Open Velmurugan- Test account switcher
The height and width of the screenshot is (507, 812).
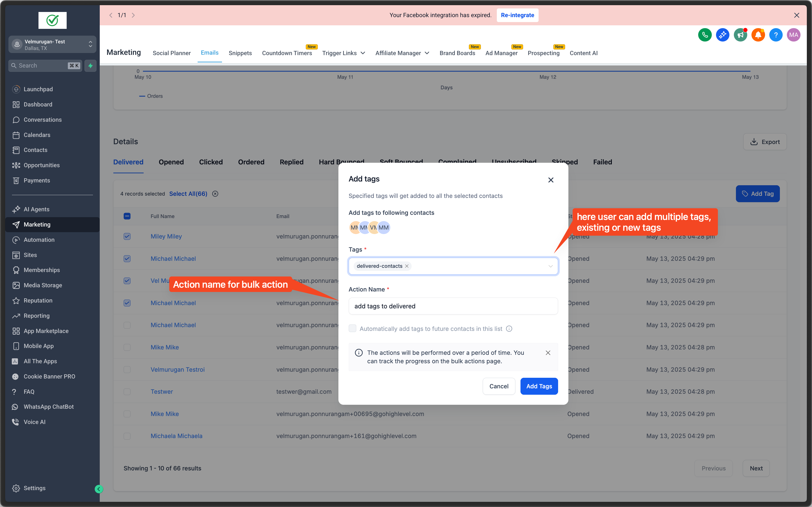coord(52,44)
